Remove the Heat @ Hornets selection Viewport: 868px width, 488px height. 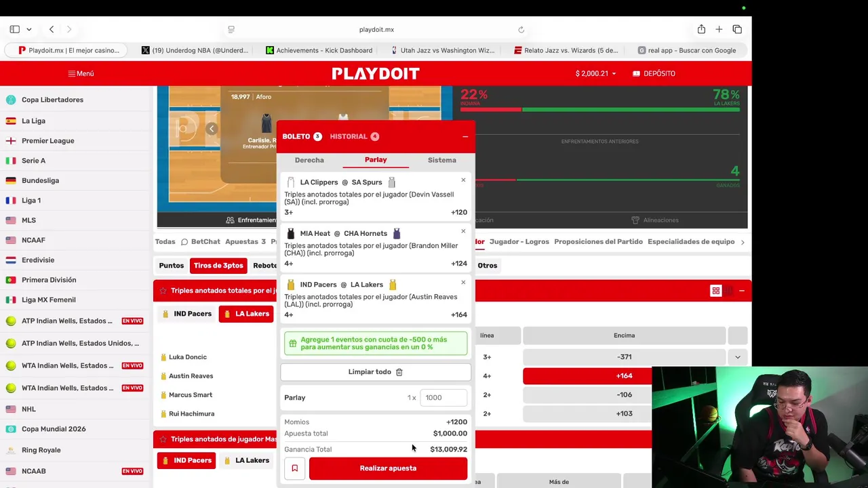463,231
